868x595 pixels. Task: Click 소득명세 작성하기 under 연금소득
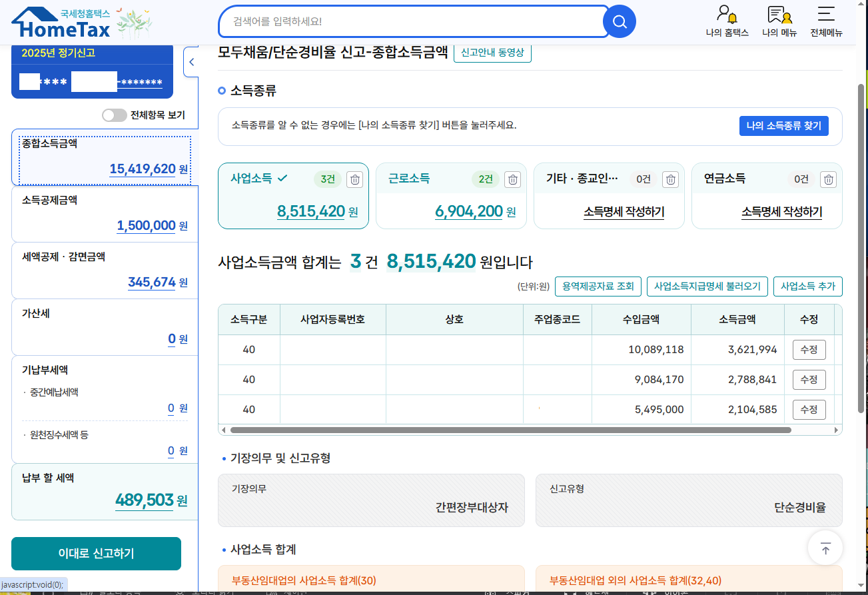click(x=781, y=212)
